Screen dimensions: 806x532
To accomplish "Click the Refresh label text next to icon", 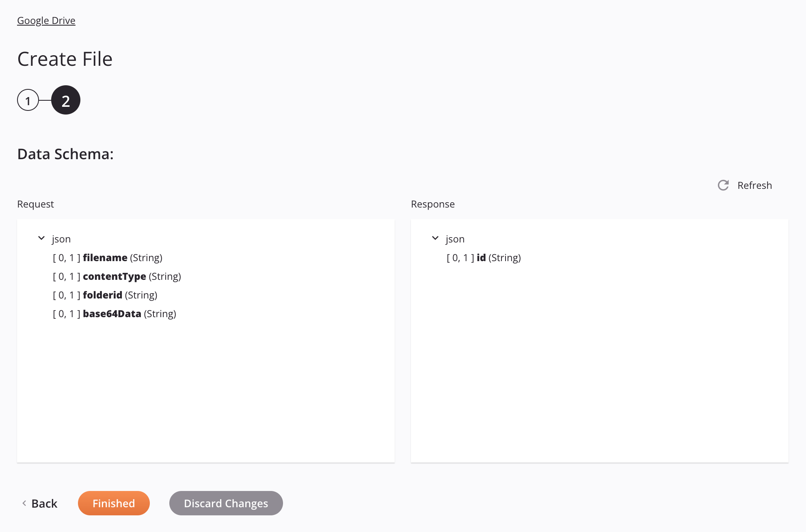I will click(x=755, y=185).
